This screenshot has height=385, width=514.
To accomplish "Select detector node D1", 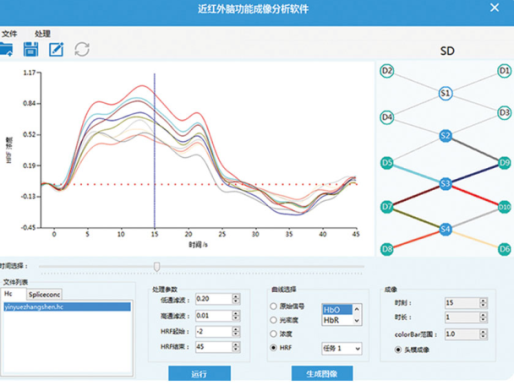I will [504, 71].
